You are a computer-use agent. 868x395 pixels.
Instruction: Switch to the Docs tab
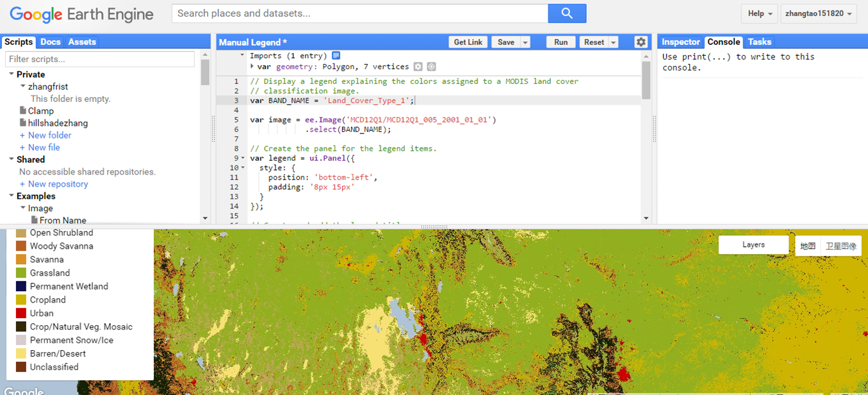pos(51,42)
